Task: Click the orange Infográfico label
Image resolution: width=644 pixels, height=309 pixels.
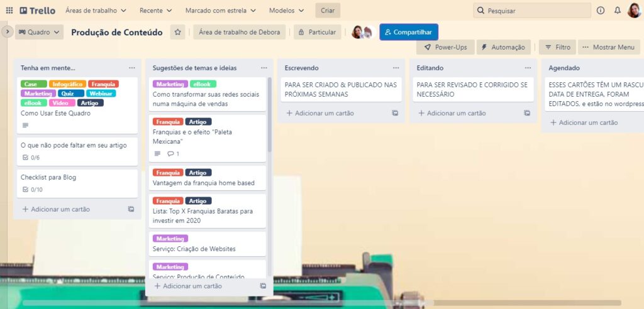Action: click(x=67, y=84)
